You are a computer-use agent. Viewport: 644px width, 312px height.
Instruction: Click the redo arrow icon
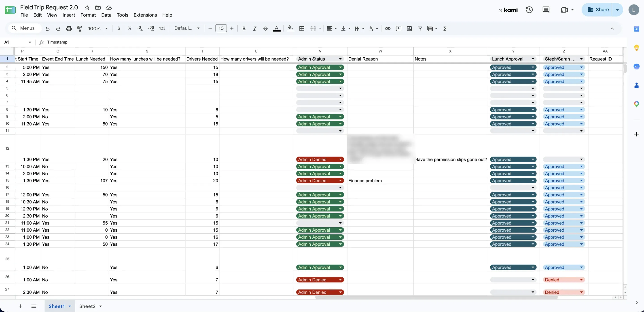[x=58, y=28]
